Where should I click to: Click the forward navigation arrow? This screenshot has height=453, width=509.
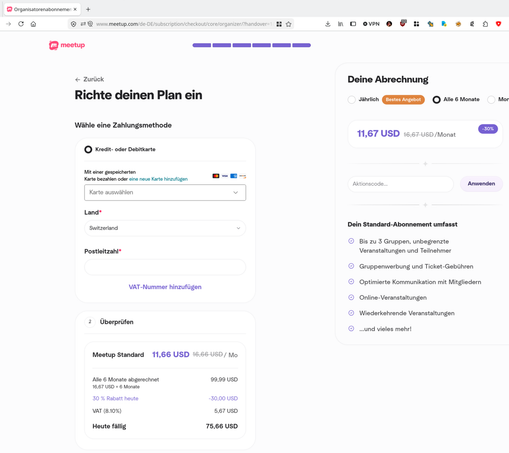tap(9, 24)
